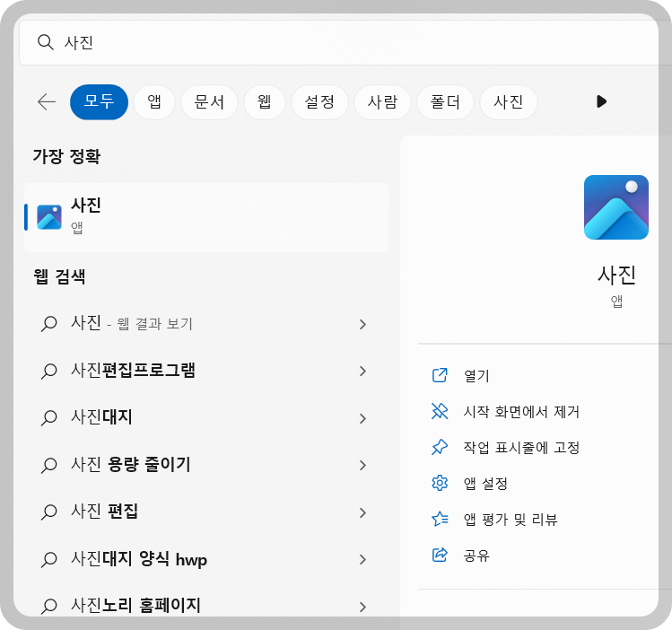Click search icon next to 사진 - 웹 결과 보기

(48, 324)
